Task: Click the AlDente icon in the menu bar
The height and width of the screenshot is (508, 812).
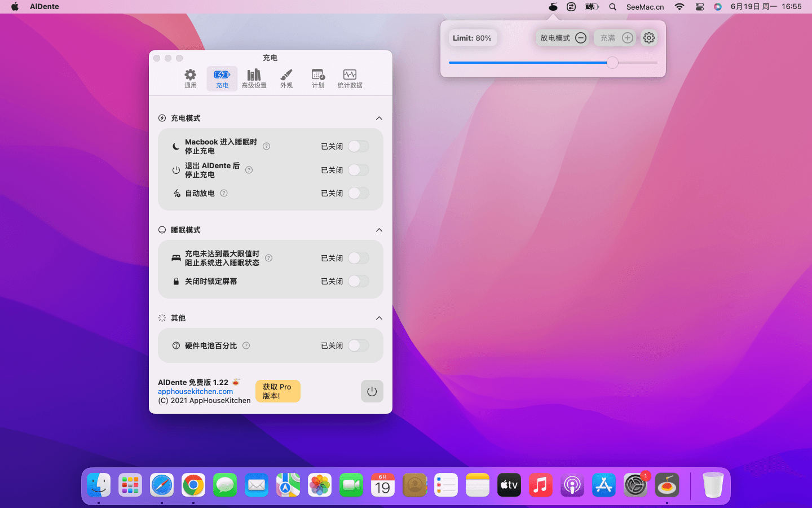Action: 553,7
